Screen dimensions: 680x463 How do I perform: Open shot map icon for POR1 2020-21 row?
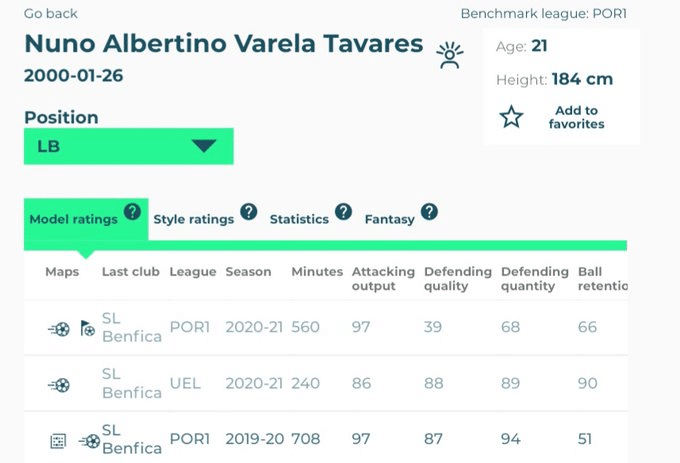59,329
